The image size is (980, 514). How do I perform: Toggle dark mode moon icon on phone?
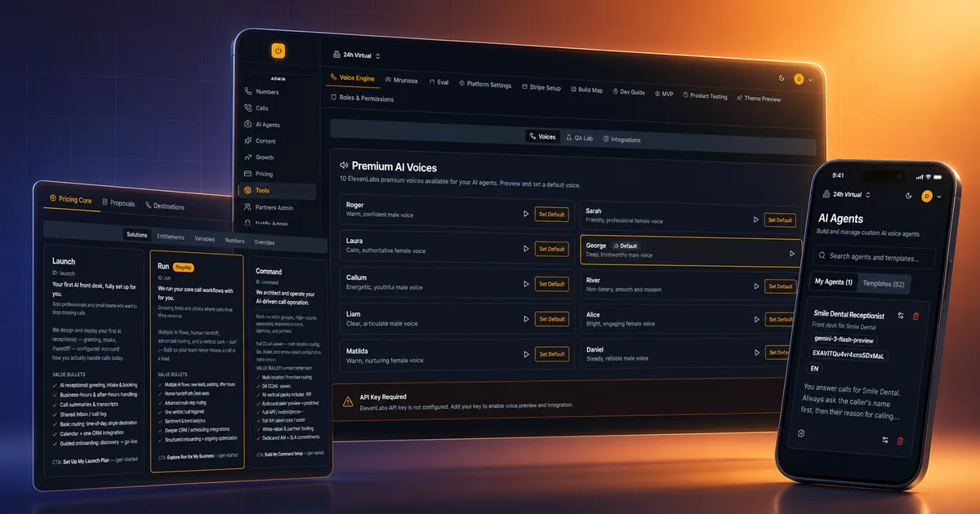click(x=910, y=196)
